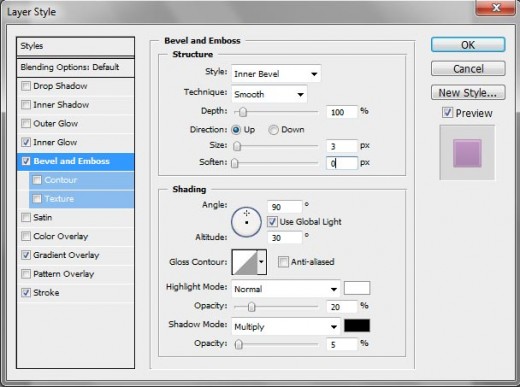Open the Styles section in the list
Image resolution: width=520 pixels, height=387 pixels.
(75, 46)
